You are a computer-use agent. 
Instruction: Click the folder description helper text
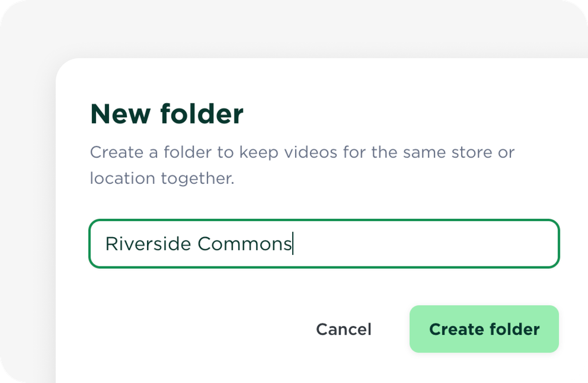pos(302,165)
